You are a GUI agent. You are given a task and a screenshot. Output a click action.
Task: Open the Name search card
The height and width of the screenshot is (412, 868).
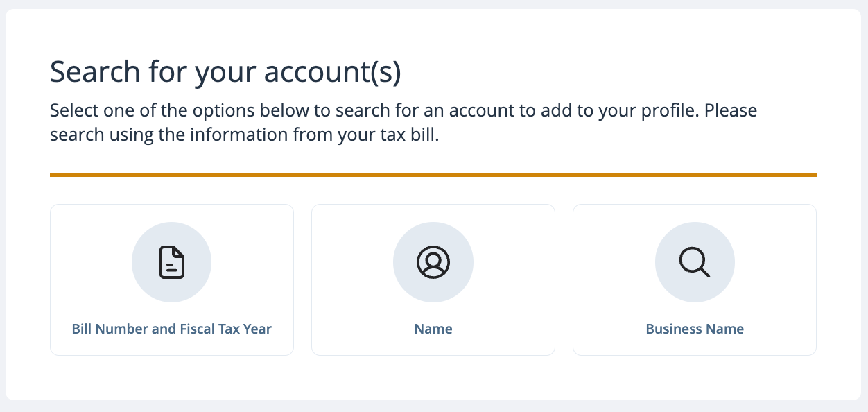(x=433, y=280)
